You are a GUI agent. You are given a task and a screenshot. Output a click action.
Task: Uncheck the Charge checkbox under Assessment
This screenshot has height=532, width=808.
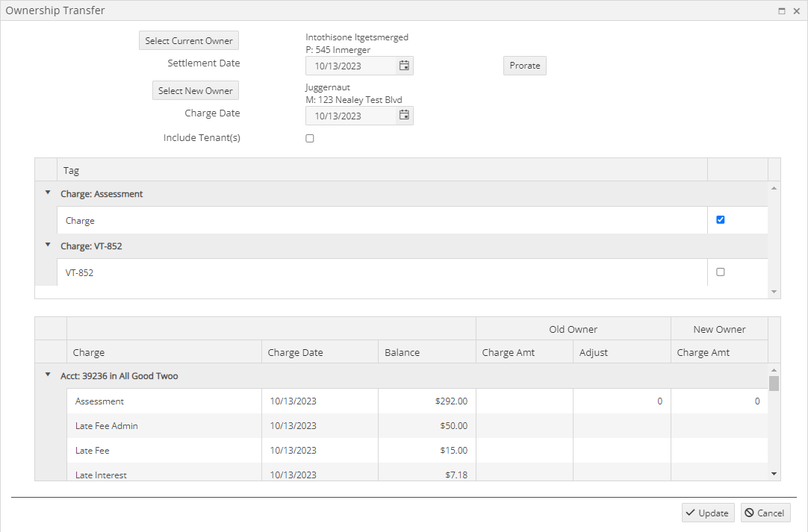click(x=720, y=219)
